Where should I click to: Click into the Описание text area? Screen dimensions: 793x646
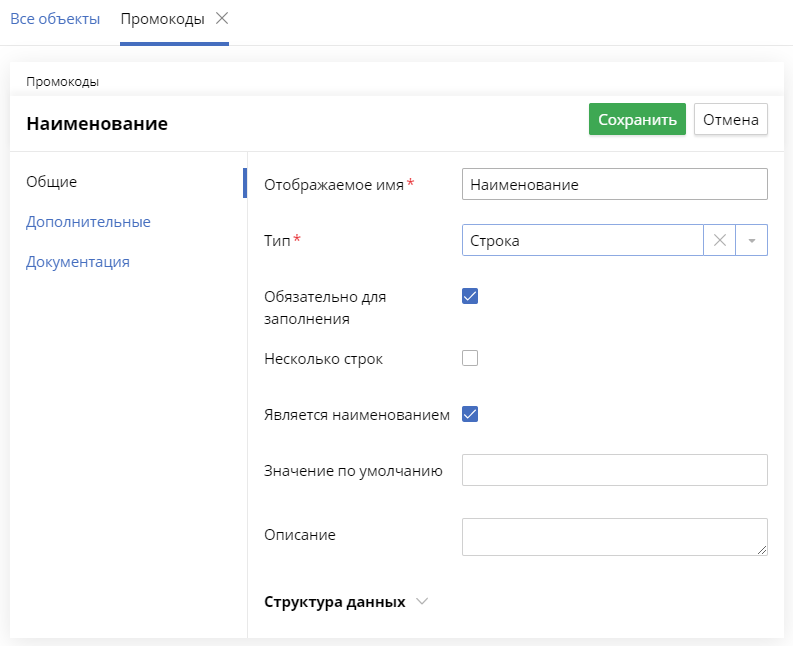pos(614,537)
